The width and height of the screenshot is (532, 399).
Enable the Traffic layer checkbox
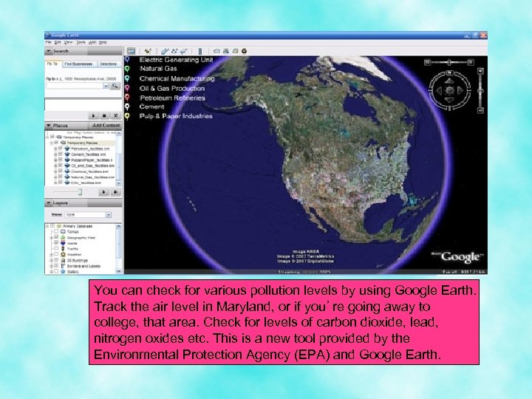coord(56,249)
